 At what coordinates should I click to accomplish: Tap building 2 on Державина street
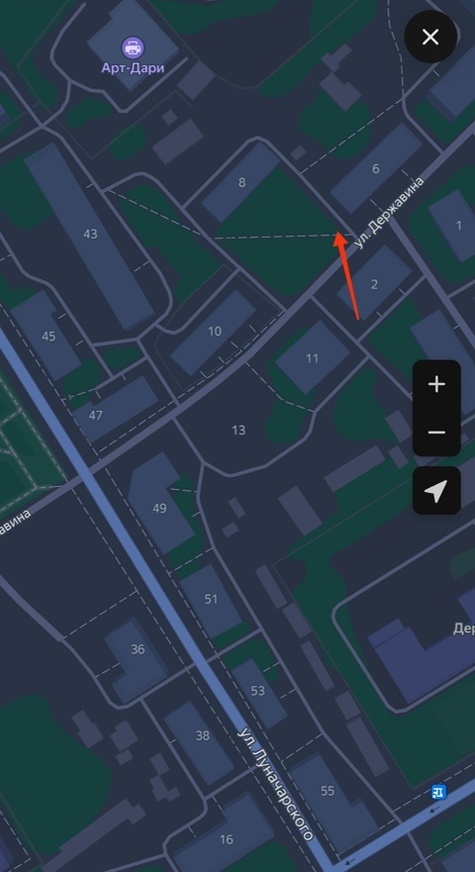(374, 285)
